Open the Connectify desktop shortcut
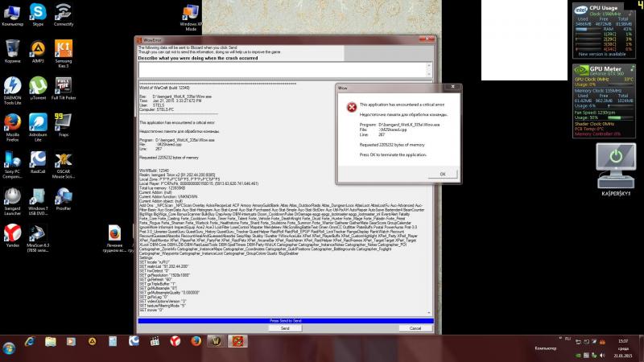 point(64,15)
